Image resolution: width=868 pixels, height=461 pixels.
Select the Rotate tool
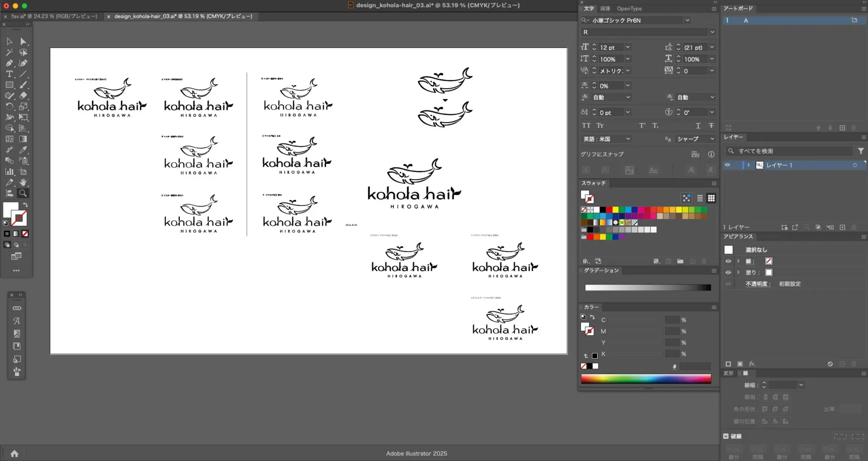(x=9, y=107)
